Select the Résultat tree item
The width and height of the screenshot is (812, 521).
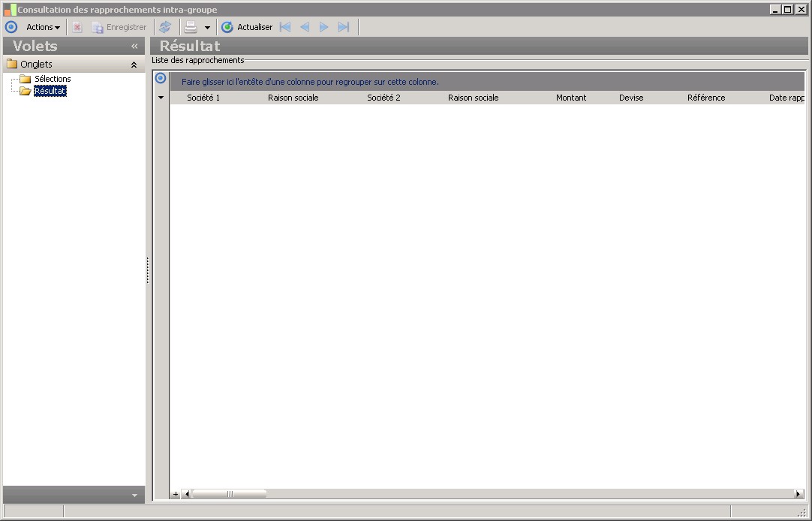[x=50, y=91]
